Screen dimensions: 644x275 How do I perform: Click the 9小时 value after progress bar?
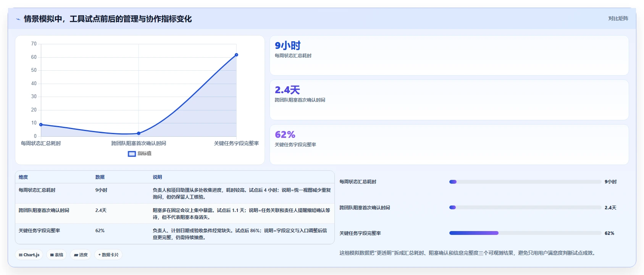611,182
